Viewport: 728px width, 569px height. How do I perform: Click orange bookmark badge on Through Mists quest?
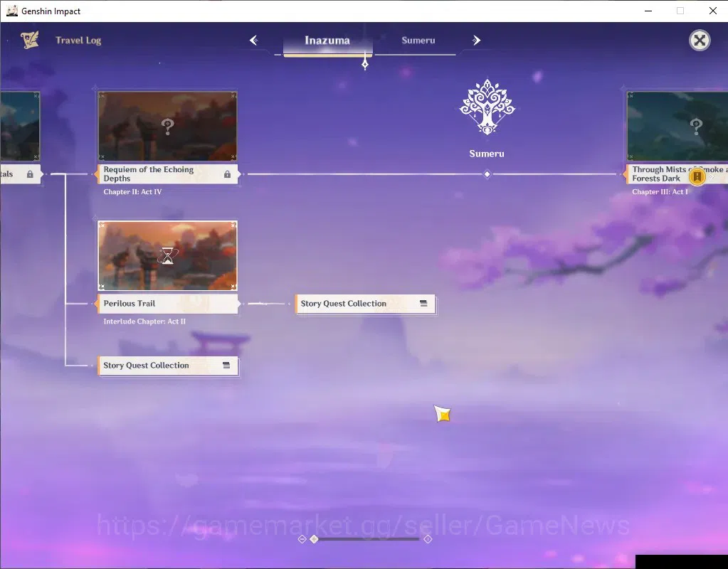697,176
